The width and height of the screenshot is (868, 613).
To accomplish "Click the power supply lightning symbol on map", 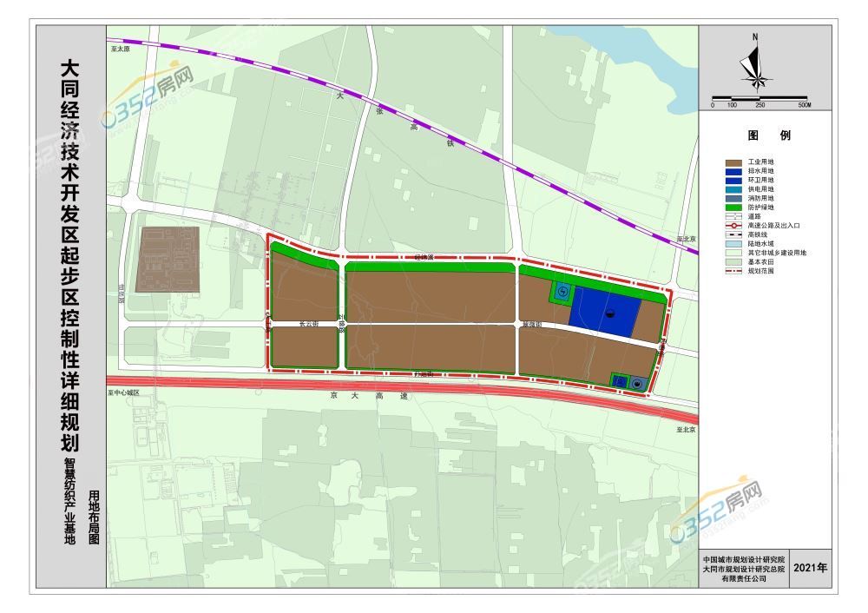I will click(562, 292).
